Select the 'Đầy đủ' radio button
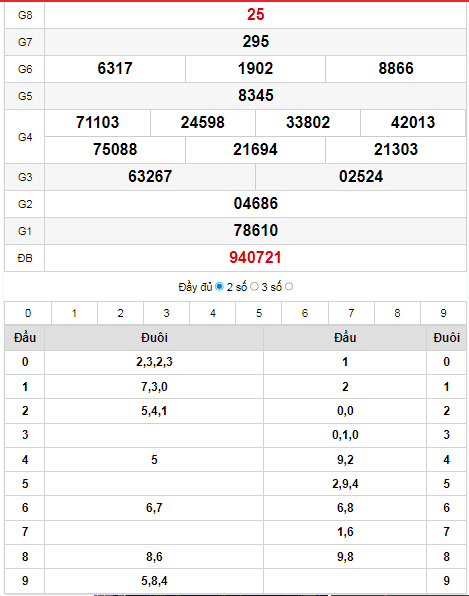Image resolution: width=469 pixels, height=596 pixels. pyautogui.click(x=219, y=287)
